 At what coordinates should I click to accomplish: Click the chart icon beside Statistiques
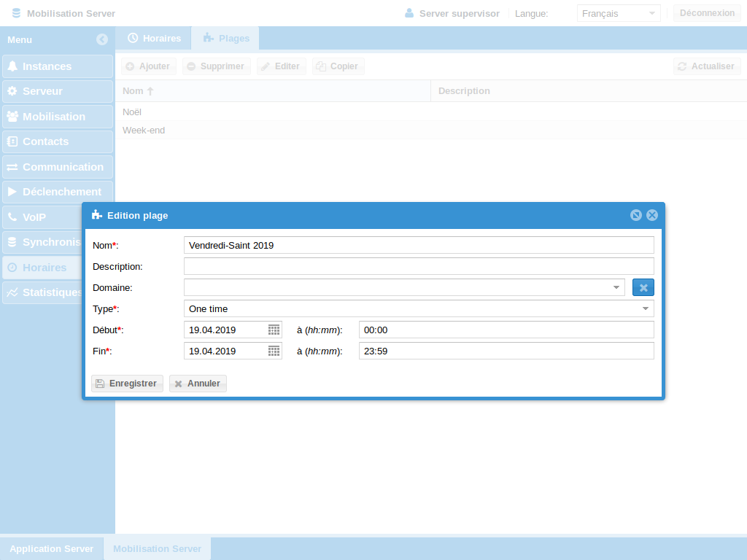point(12,292)
